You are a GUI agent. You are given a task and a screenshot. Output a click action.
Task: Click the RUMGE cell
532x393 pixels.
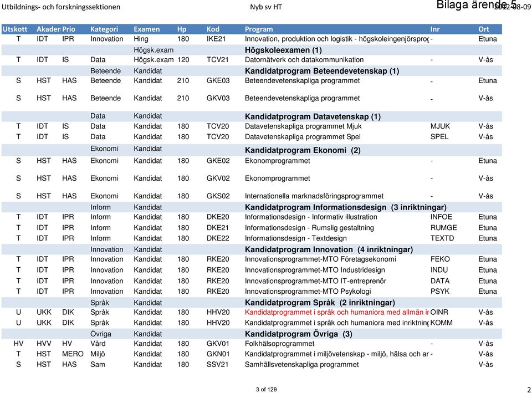[x=444, y=228]
